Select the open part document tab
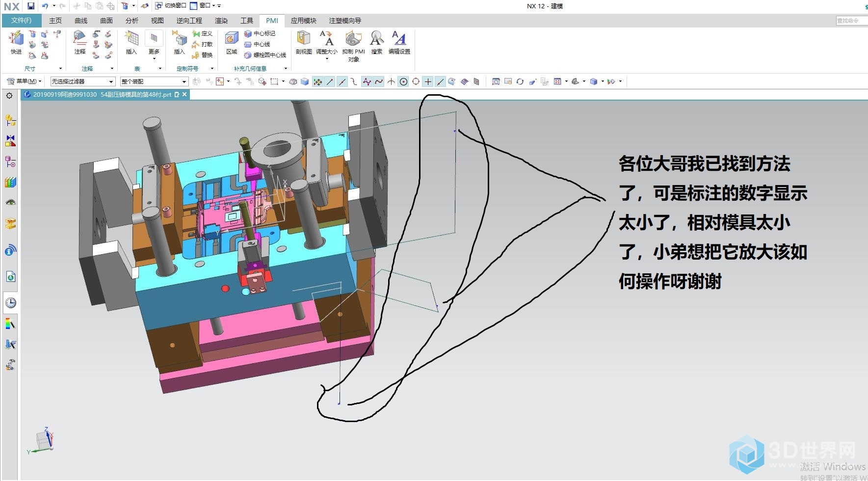This screenshot has width=868, height=481. [x=105, y=95]
